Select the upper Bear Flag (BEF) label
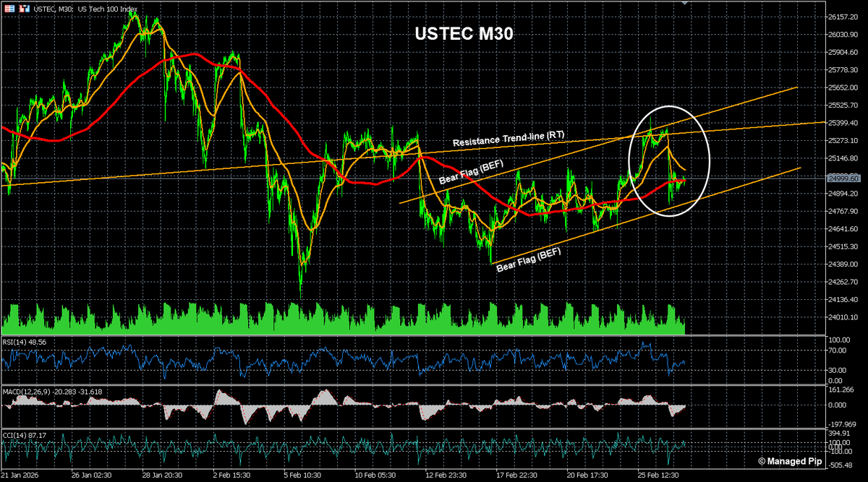Image resolution: width=868 pixels, height=482 pixels. [471, 171]
